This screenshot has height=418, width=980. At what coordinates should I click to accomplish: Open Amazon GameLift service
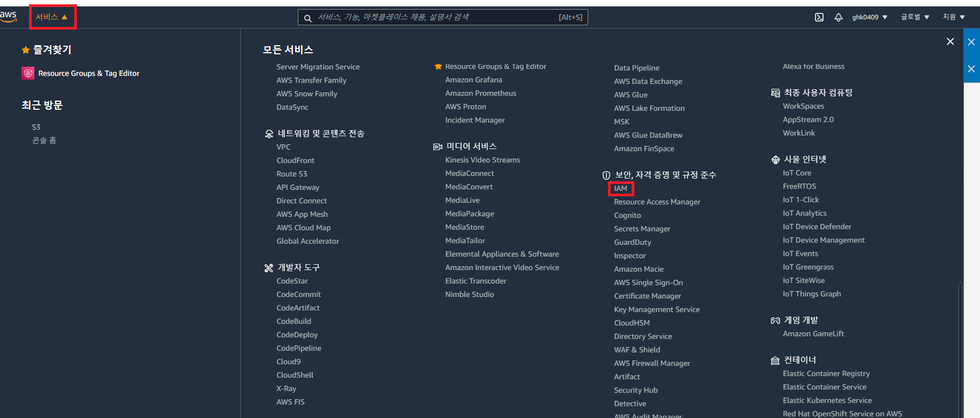813,334
